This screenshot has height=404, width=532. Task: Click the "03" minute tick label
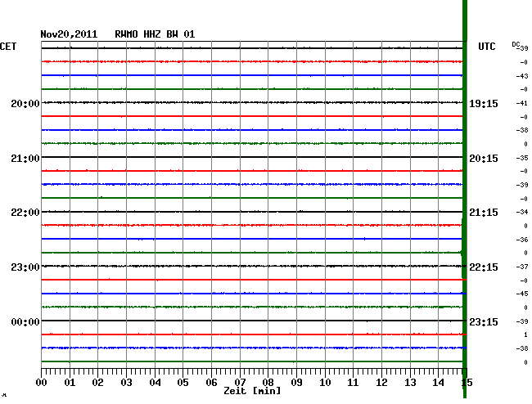tap(126, 383)
